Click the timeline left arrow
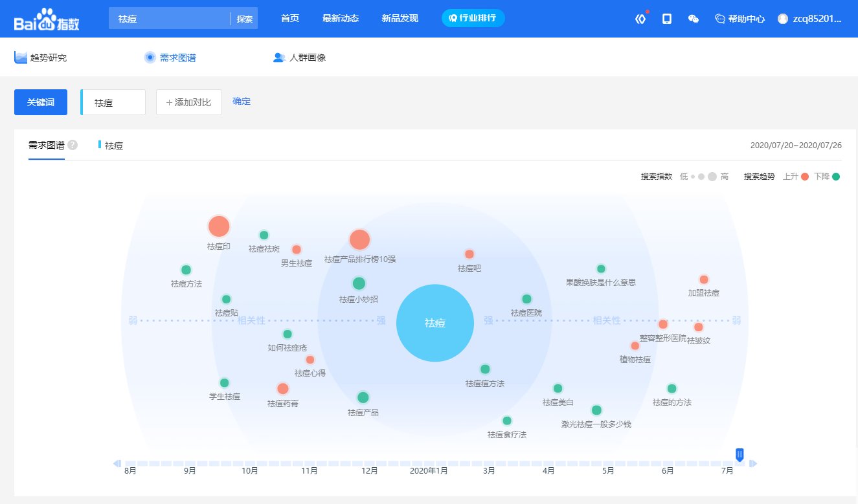 click(x=117, y=463)
